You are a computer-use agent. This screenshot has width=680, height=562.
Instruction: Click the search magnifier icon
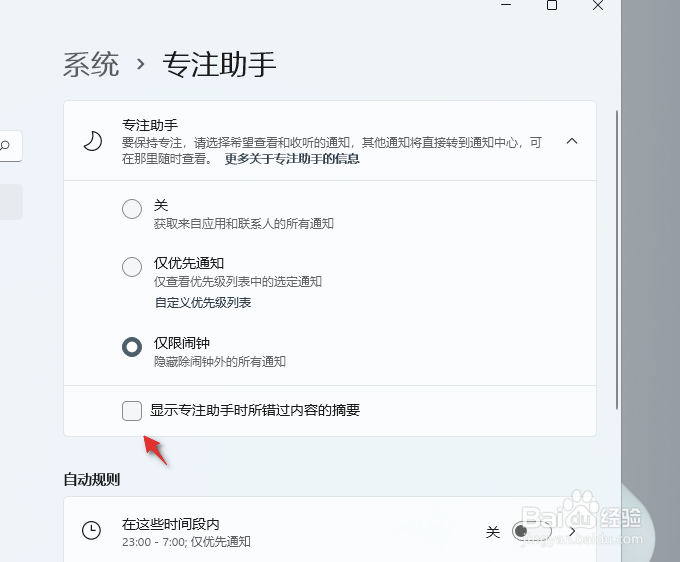6,146
